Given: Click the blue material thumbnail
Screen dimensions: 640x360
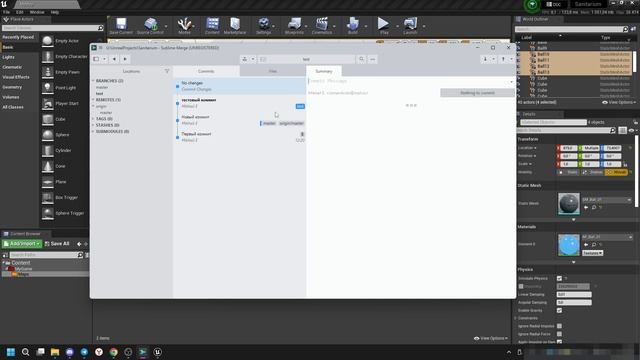Looking at the screenshot, I should coord(569,245).
